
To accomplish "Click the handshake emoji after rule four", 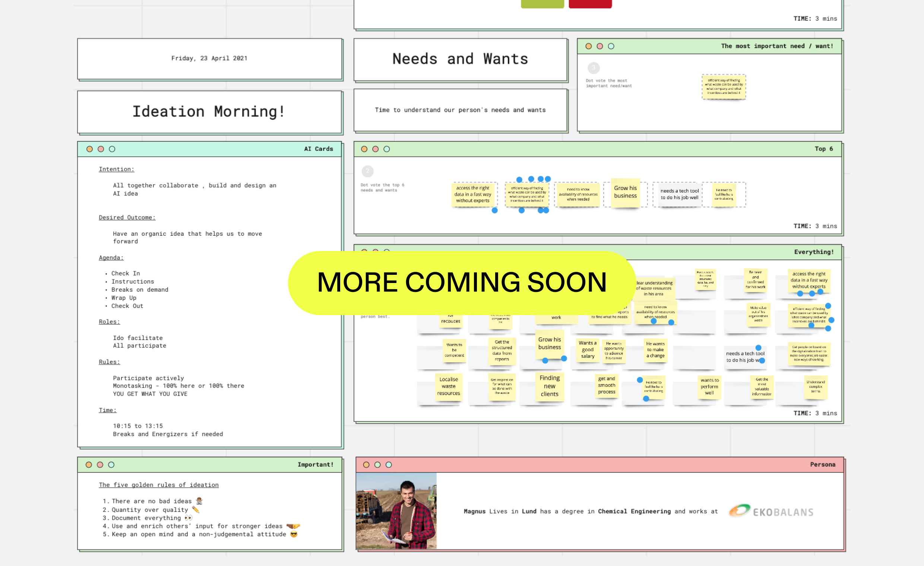I will tap(293, 526).
